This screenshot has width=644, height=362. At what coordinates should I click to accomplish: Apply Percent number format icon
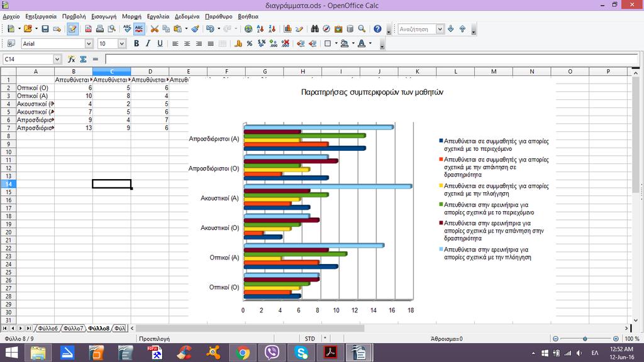[249, 43]
